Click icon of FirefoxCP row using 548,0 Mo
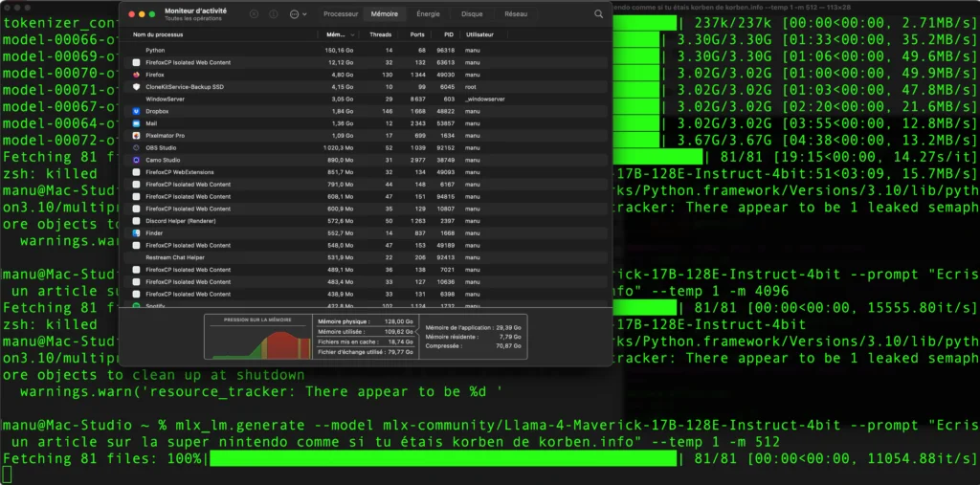The width and height of the screenshot is (980, 485). (136, 246)
